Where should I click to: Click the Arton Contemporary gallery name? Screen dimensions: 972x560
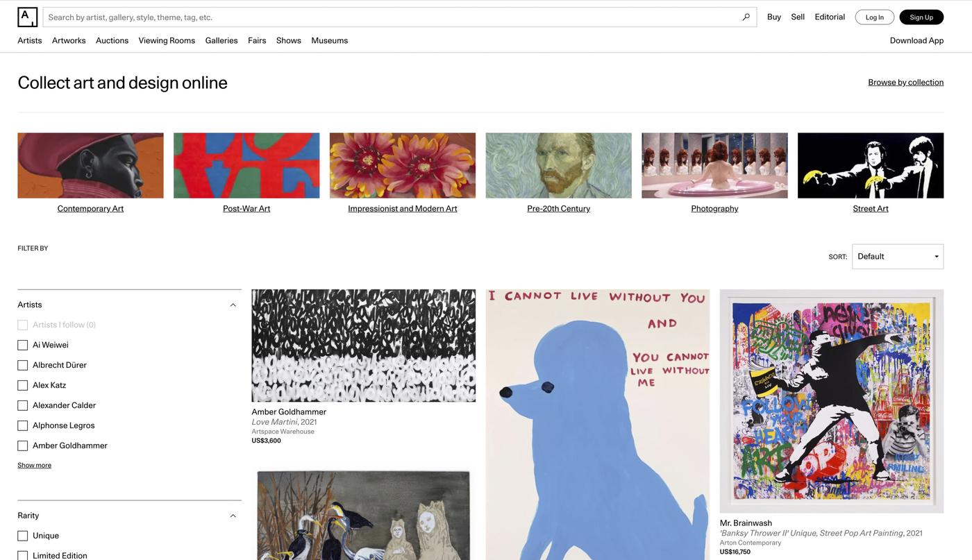(x=751, y=543)
